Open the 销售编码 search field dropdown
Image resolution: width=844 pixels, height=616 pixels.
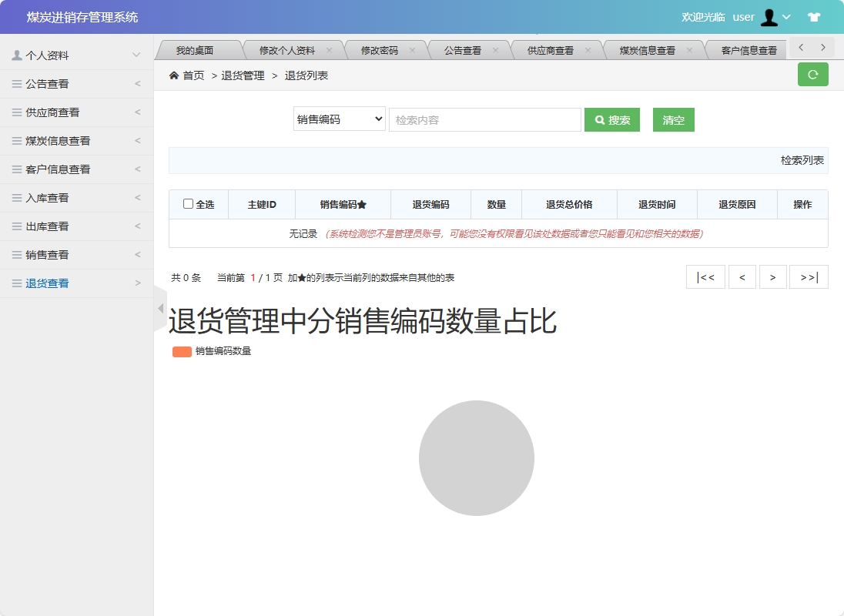339,119
